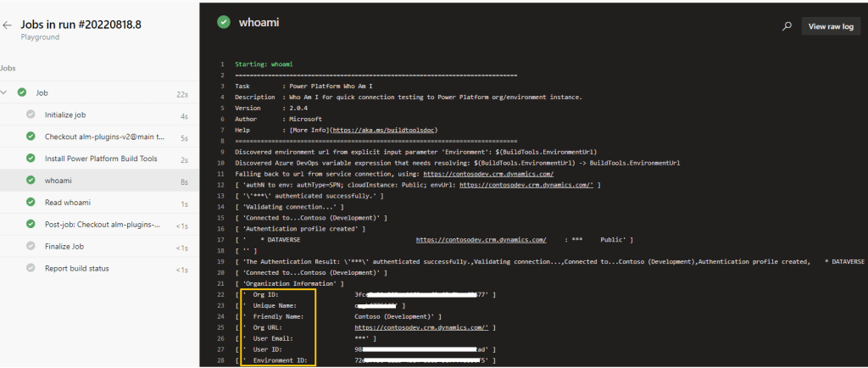
Task: Click the View raw log button
Action: click(x=831, y=26)
